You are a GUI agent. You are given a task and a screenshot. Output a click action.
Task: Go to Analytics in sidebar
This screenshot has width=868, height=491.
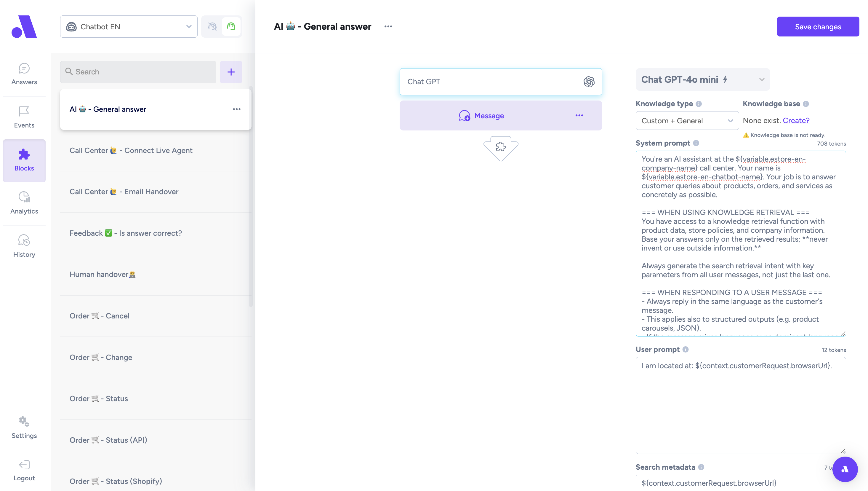24,203
